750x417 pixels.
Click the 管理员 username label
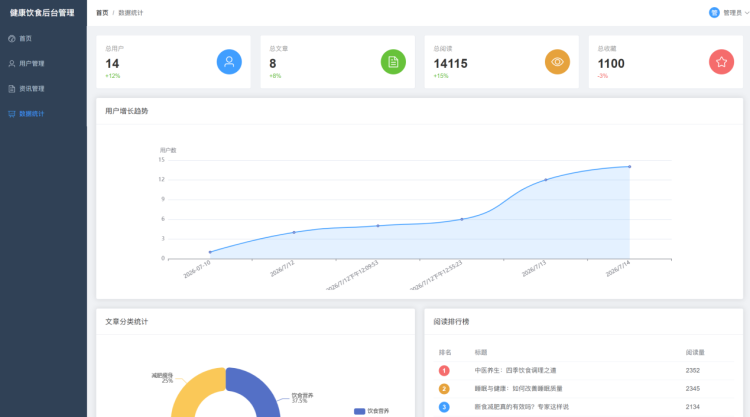click(732, 13)
